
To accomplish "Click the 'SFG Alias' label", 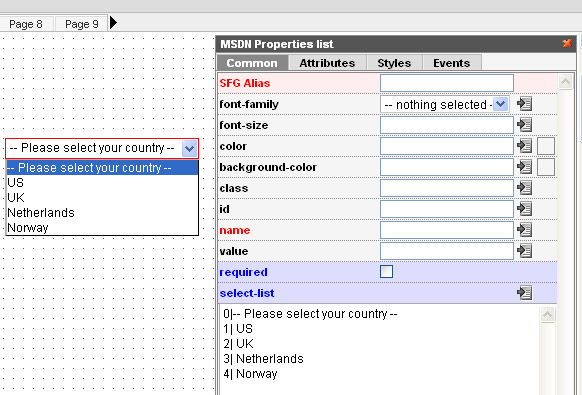I will tap(245, 83).
